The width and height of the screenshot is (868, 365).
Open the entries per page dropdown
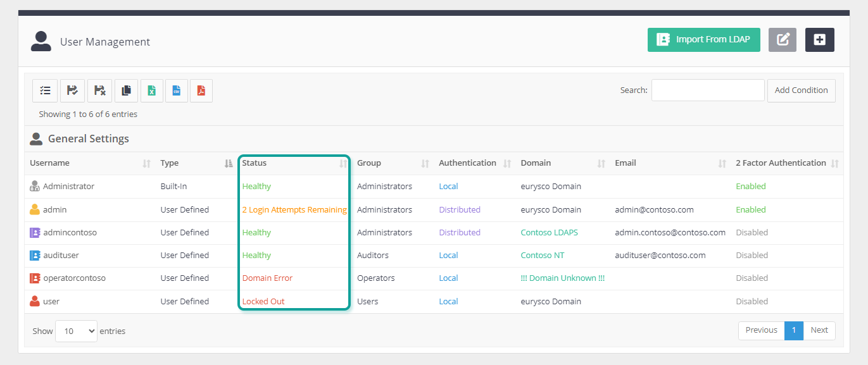point(76,331)
